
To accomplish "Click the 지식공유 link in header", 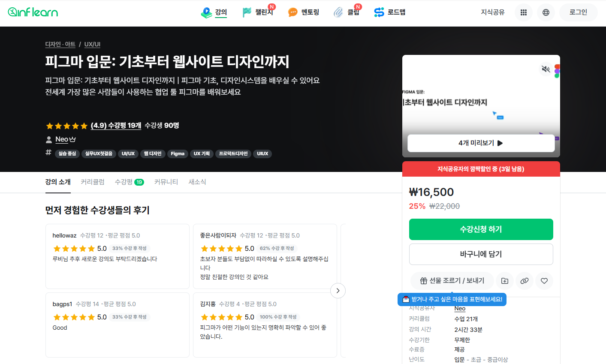I will (493, 12).
